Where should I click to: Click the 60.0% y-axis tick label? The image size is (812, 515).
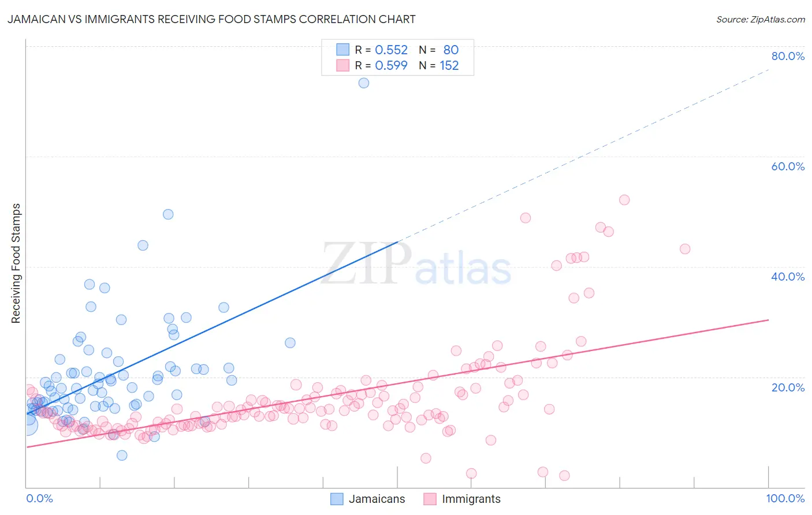coord(788,166)
